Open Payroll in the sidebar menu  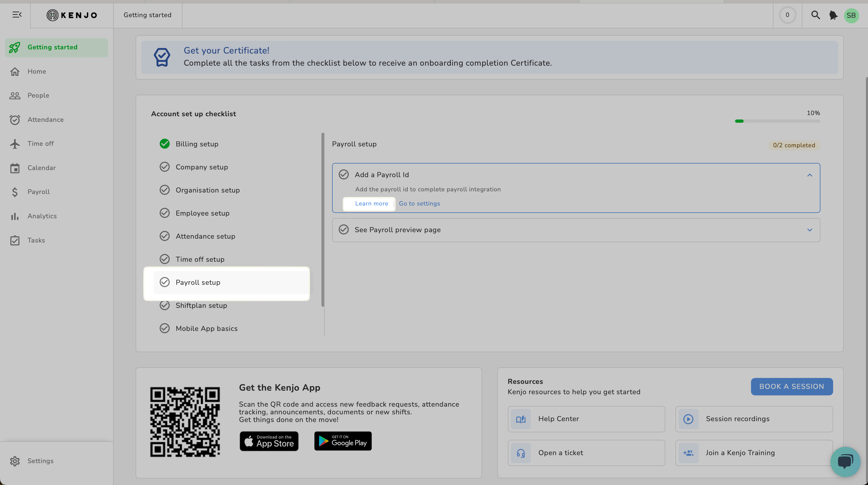[38, 192]
